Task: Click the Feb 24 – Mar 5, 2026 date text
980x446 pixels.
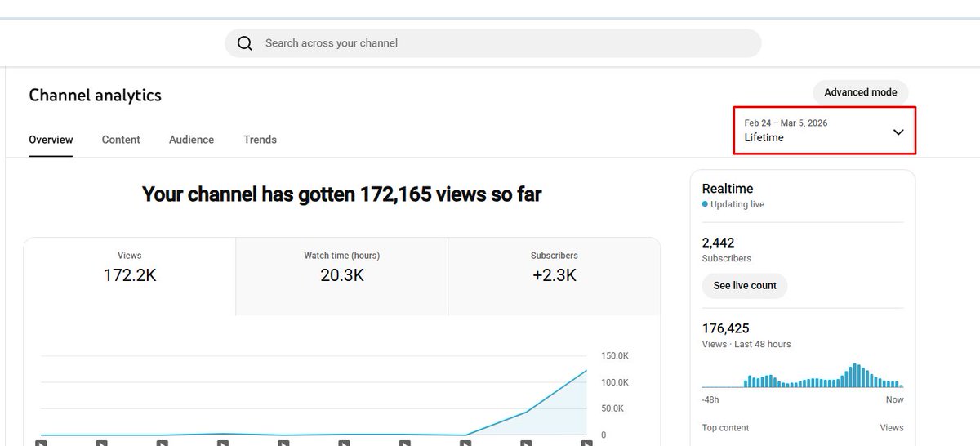Action: pyautogui.click(x=786, y=123)
